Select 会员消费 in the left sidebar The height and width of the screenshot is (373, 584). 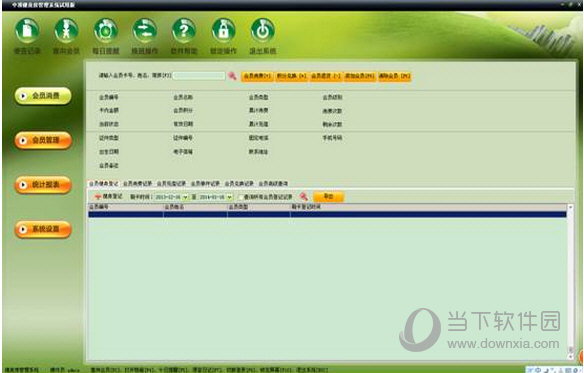[43, 96]
